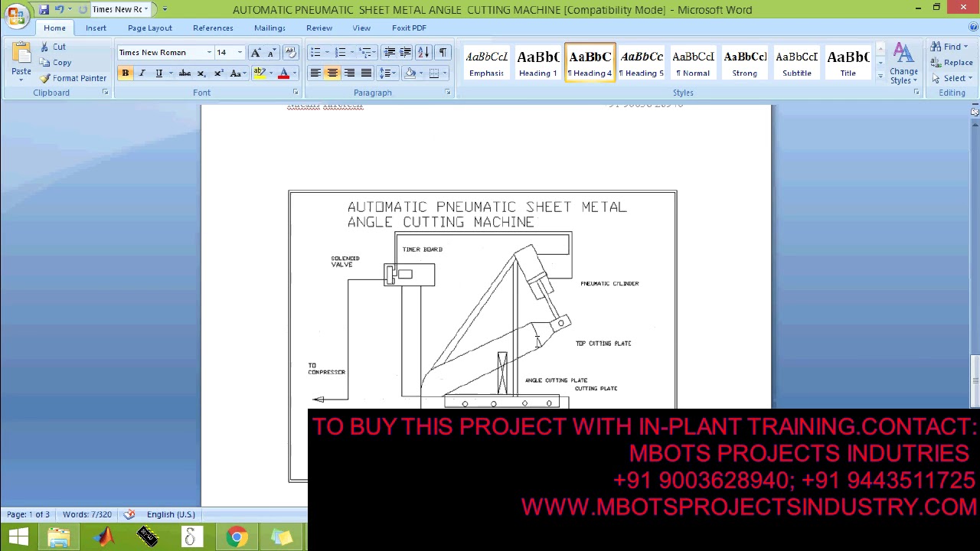Apply the Emphasis style

486,63
